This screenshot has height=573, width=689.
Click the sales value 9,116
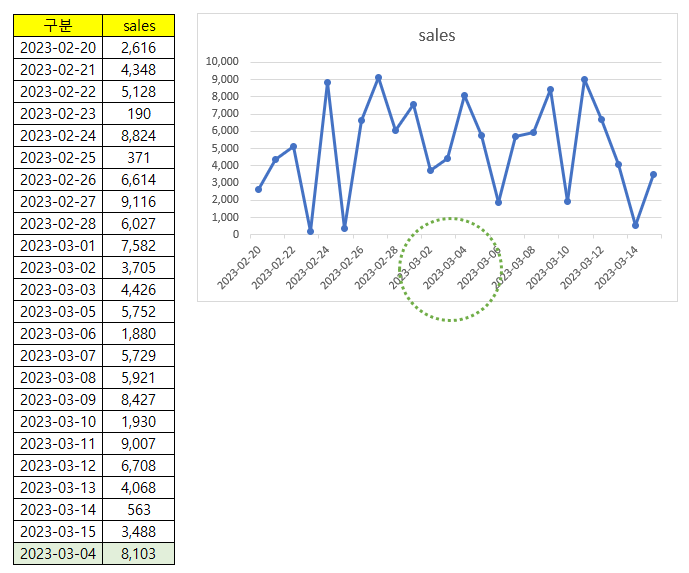138,201
